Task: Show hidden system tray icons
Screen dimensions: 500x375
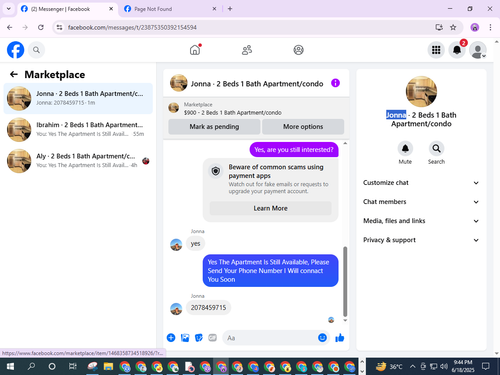Action: [x=412, y=367]
